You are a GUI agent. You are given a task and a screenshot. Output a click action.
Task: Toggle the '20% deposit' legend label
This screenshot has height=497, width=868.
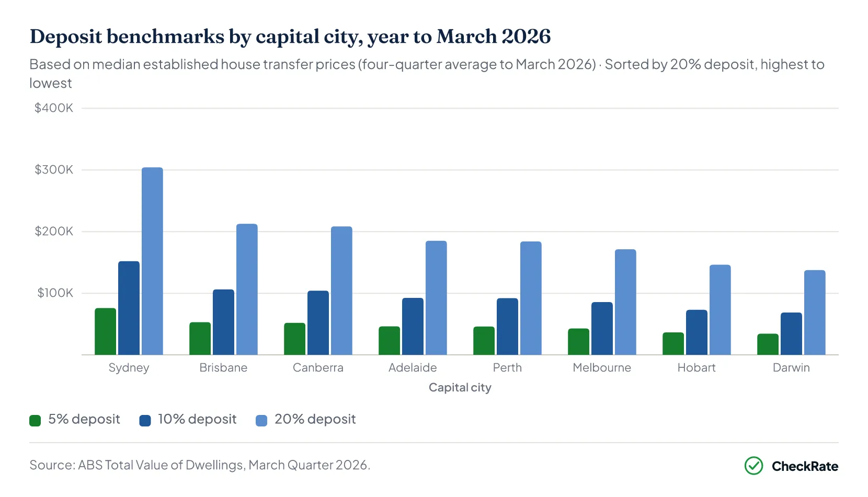(x=315, y=419)
